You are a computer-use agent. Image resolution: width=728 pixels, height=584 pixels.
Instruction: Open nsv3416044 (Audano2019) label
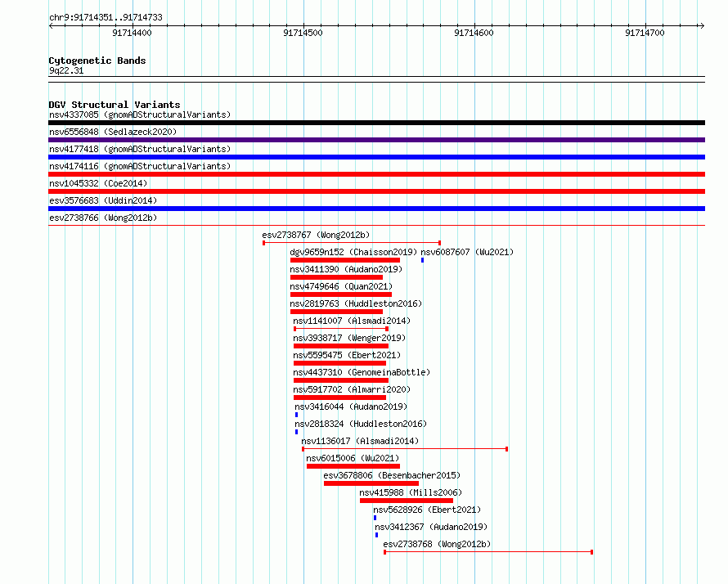pyautogui.click(x=351, y=407)
